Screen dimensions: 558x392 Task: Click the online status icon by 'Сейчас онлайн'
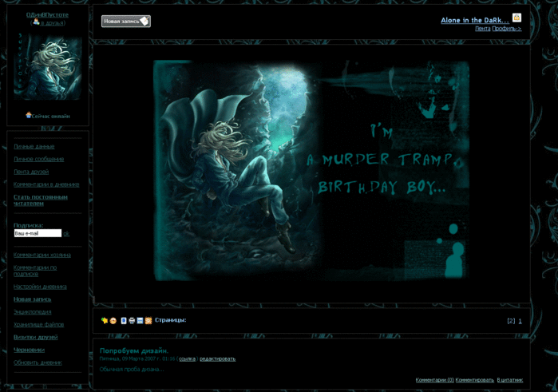[x=29, y=115]
